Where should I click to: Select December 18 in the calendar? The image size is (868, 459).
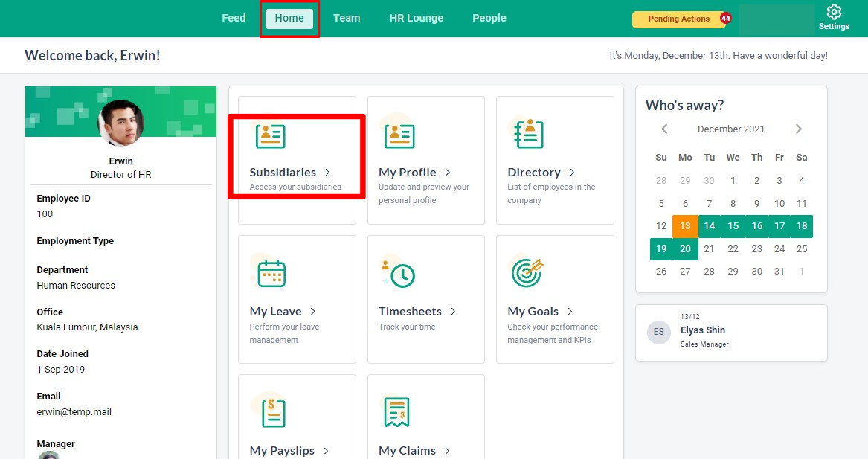point(802,226)
